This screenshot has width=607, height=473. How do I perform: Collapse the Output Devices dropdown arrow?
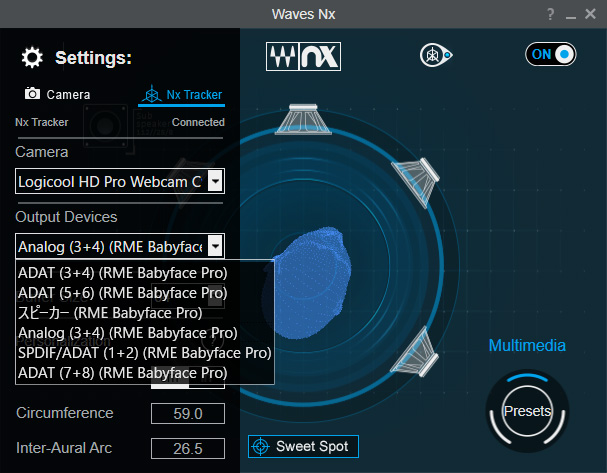click(x=214, y=246)
